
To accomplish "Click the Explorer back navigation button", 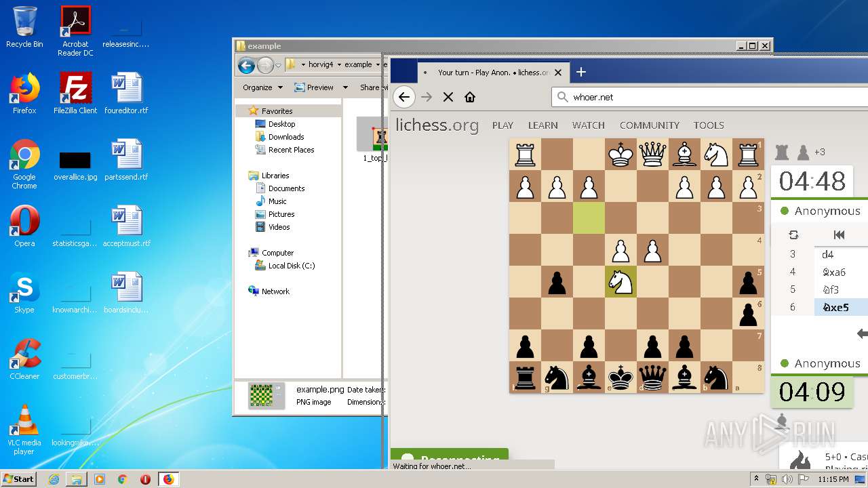I will [246, 65].
